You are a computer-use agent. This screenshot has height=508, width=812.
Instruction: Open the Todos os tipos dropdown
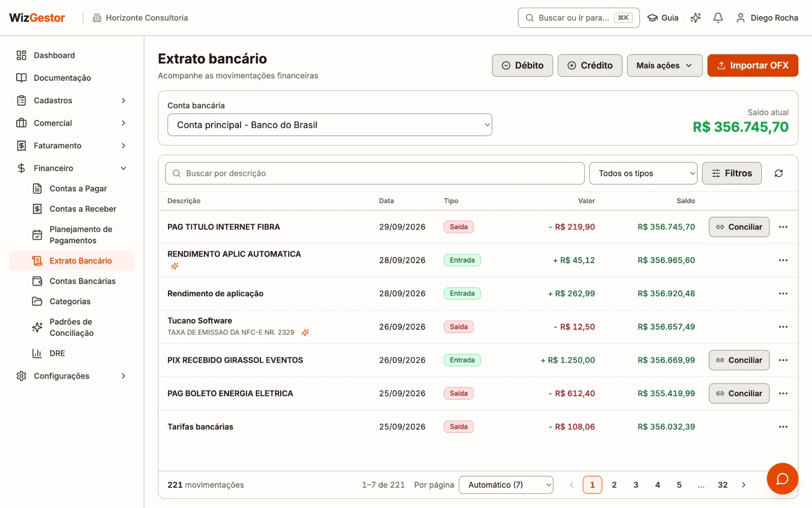(x=643, y=173)
